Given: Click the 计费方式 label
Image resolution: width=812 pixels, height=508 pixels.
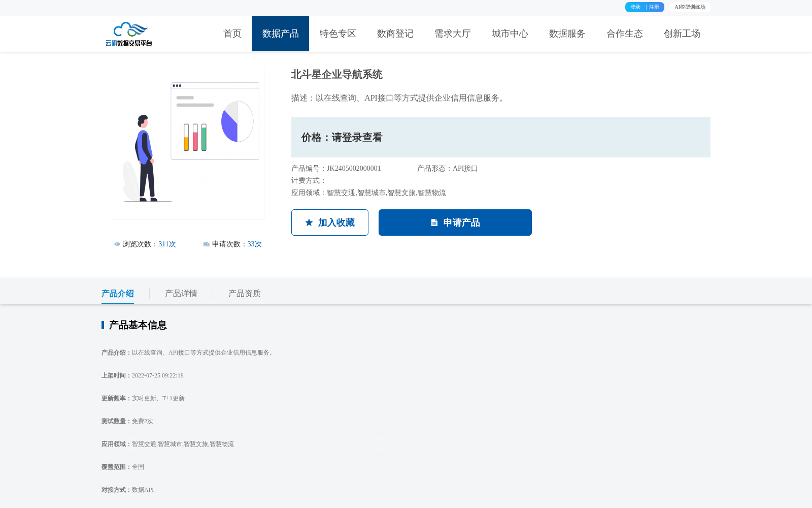Looking at the screenshot, I should coord(309,181).
